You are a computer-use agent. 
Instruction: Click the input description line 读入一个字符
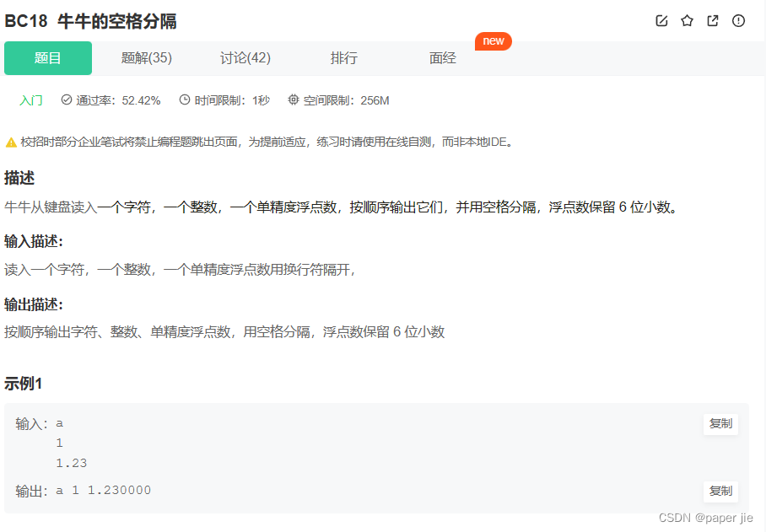(180, 270)
